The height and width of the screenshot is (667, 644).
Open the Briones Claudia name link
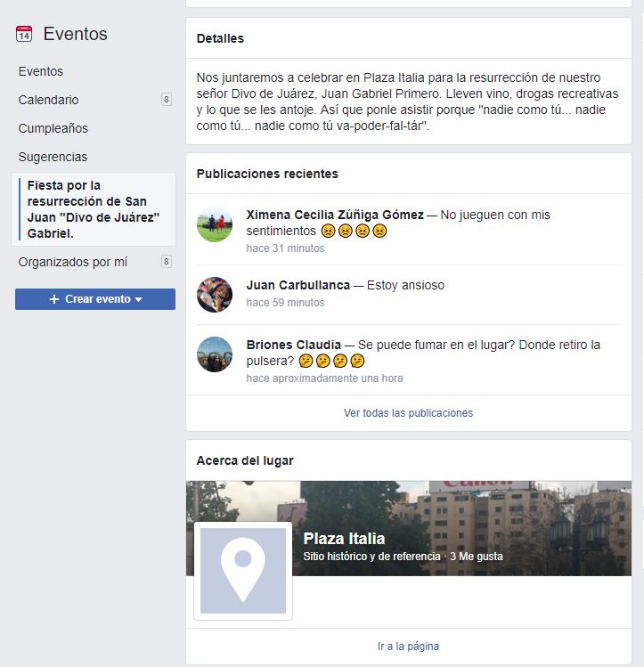click(x=294, y=345)
